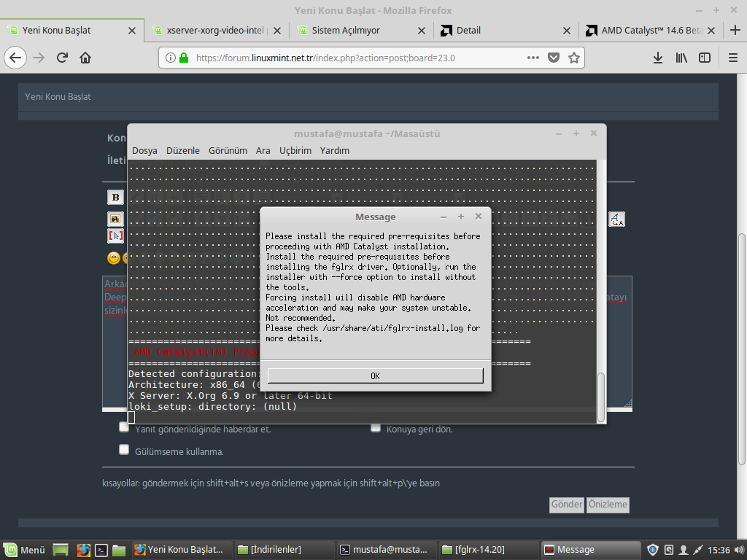
Task: Click the red bracket code editor icon
Action: click(x=115, y=236)
